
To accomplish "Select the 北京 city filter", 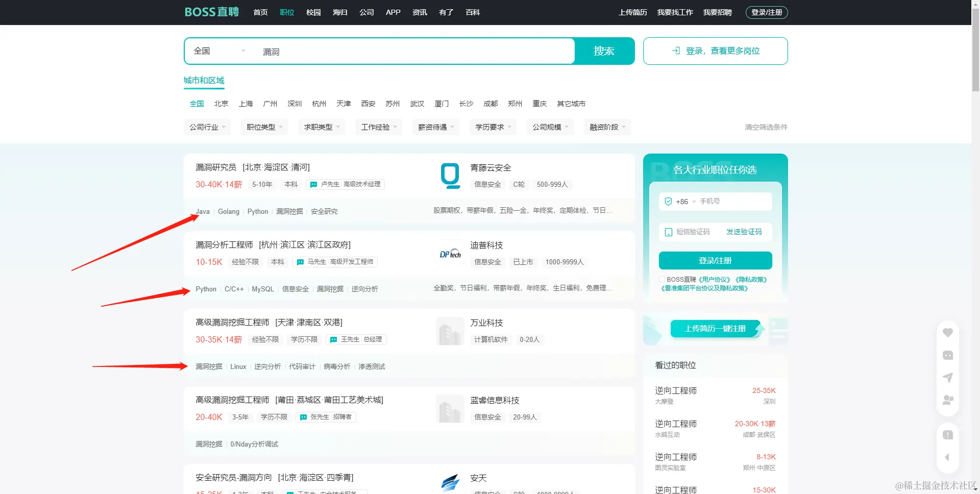I will 221,104.
